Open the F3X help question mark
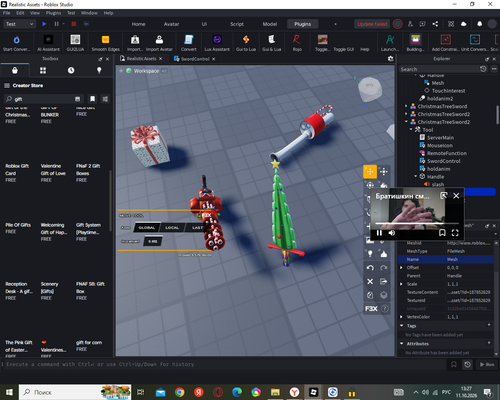This screenshot has width=500, height=400. pyautogui.click(x=385, y=309)
